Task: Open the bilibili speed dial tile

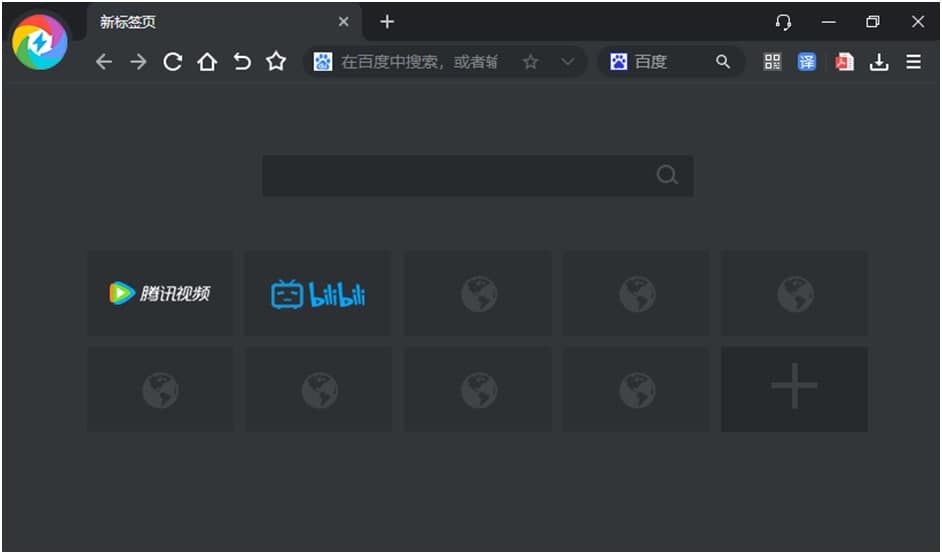Action: pyautogui.click(x=318, y=293)
